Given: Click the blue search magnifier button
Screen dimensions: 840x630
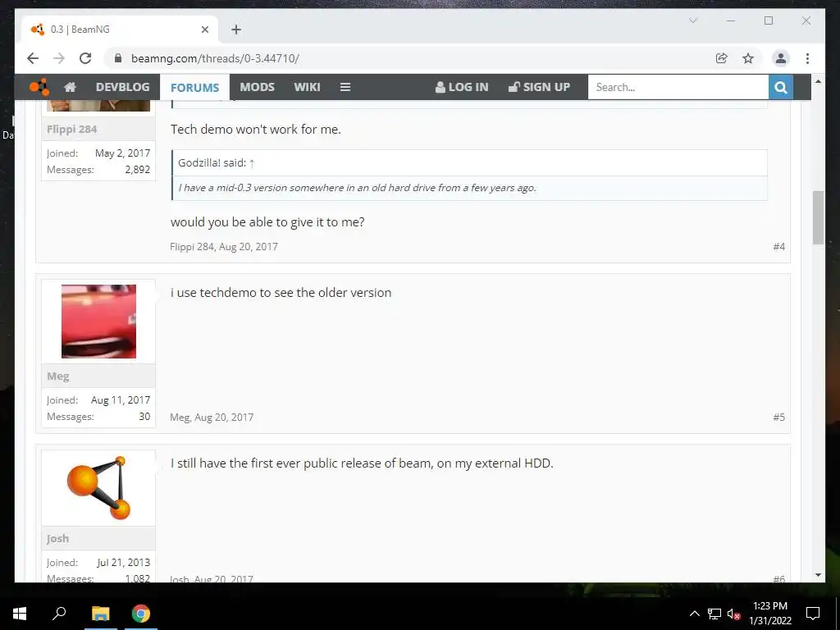Looking at the screenshot, I should click(781, 87).
